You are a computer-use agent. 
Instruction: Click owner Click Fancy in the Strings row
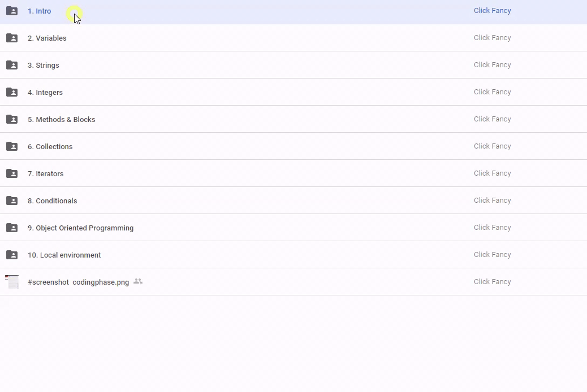pyautogui.click(x=492, y=65)
